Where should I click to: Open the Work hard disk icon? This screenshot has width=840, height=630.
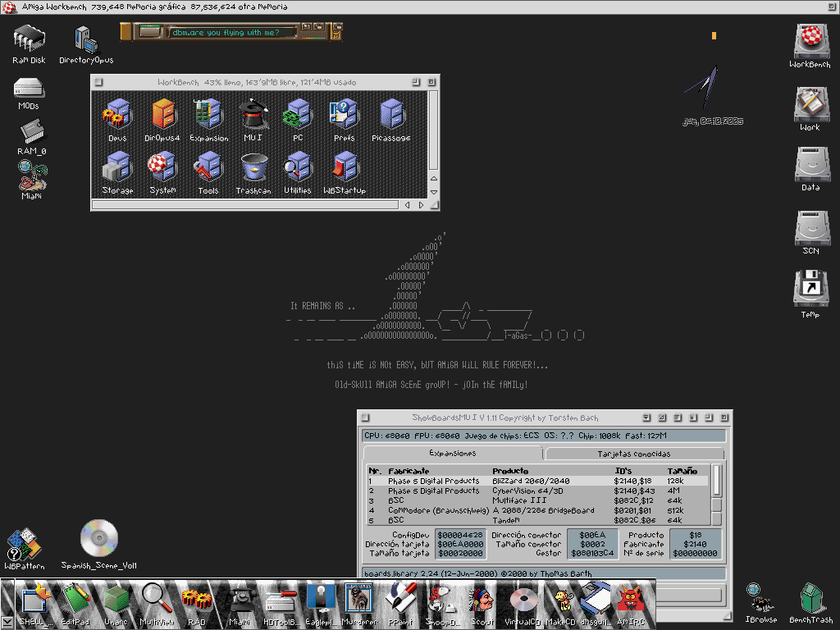810,109
